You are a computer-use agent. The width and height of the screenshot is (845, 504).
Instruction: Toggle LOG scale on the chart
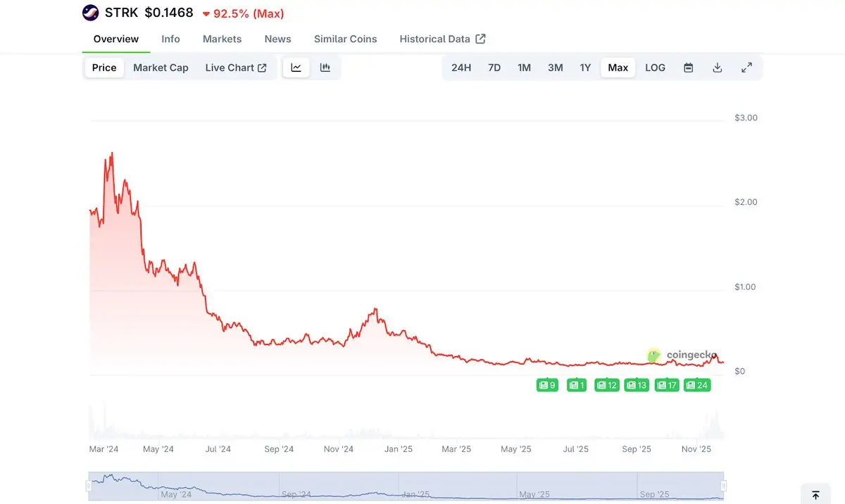[655, 68]
